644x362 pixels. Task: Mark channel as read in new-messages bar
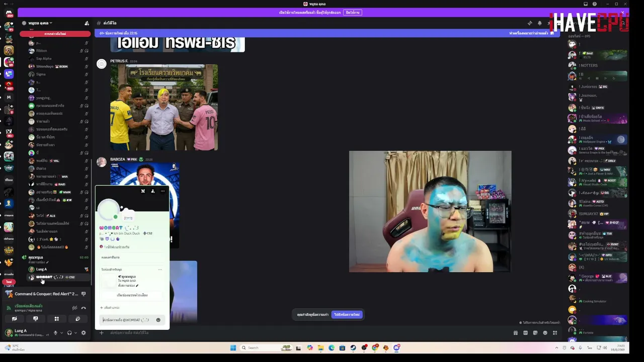531,33
